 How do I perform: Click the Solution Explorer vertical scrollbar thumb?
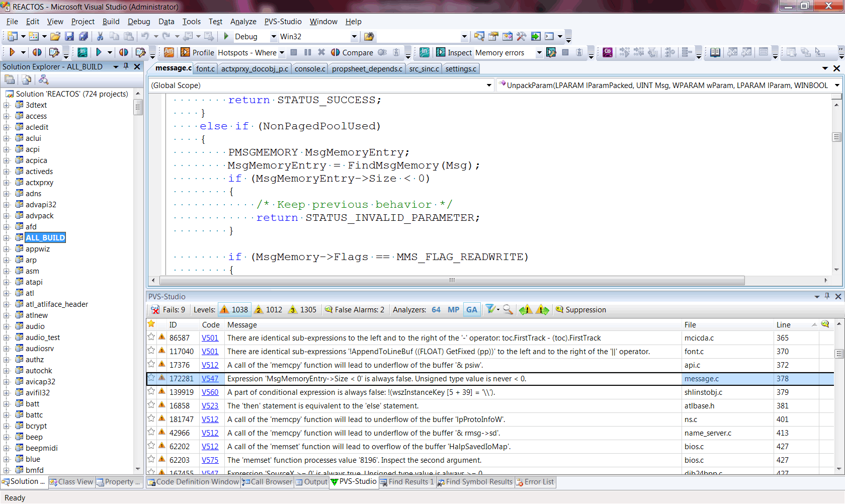coord(138,107)
